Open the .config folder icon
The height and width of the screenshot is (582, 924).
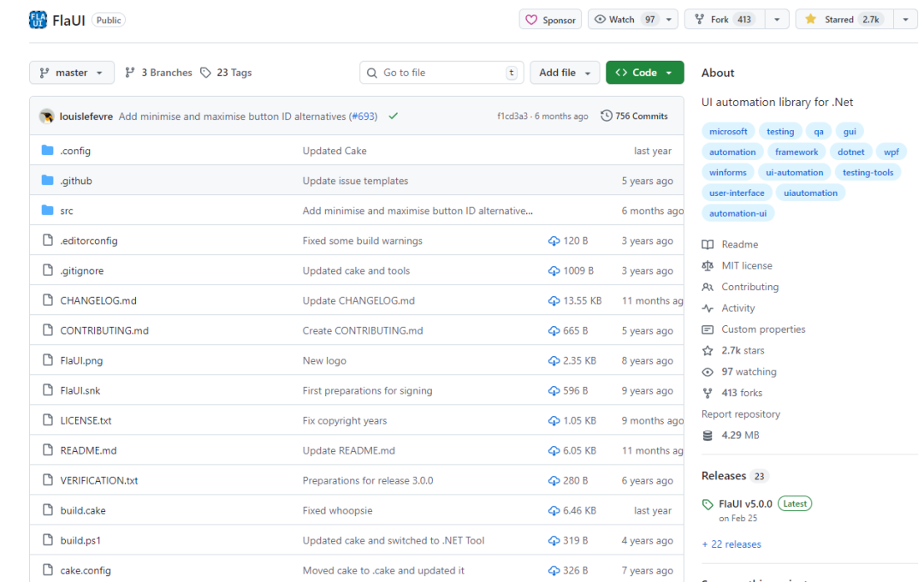coord(48,151)
